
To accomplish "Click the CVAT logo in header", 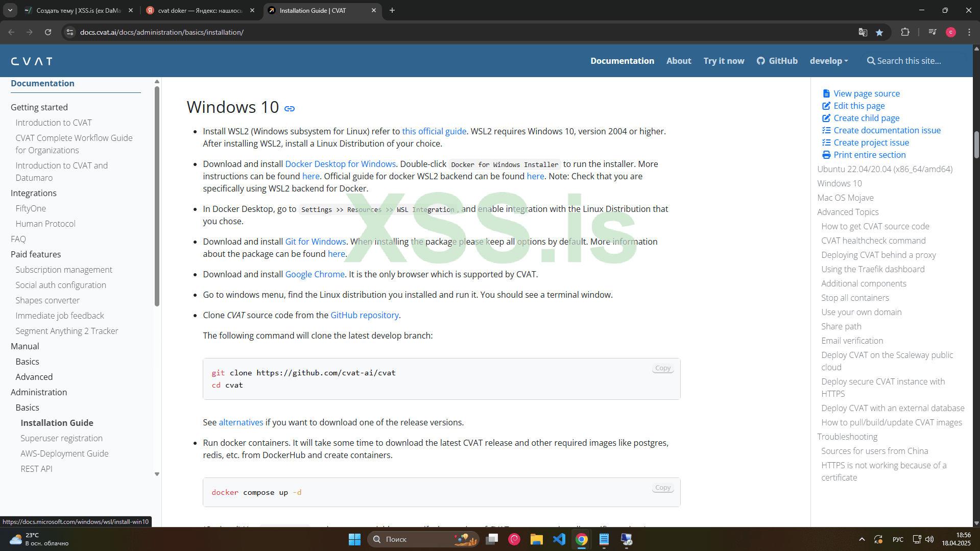I will [x=32, y=61].
